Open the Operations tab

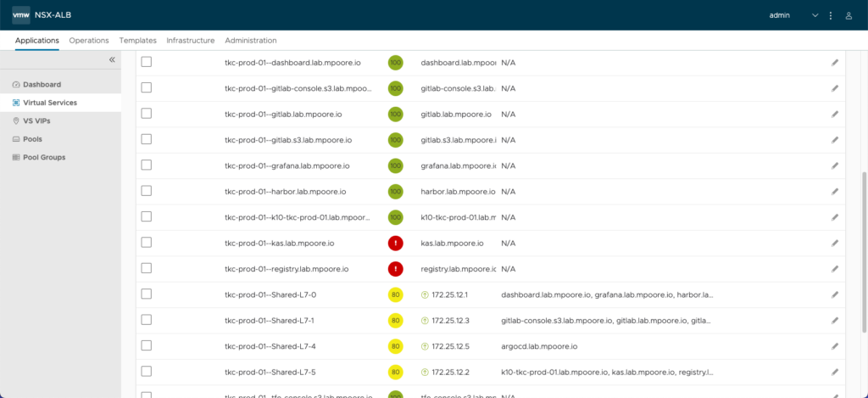pos(89,41)
